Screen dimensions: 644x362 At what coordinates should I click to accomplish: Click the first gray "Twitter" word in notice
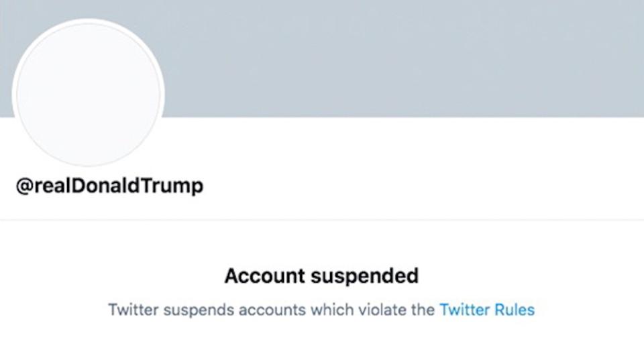pos(133,310)
